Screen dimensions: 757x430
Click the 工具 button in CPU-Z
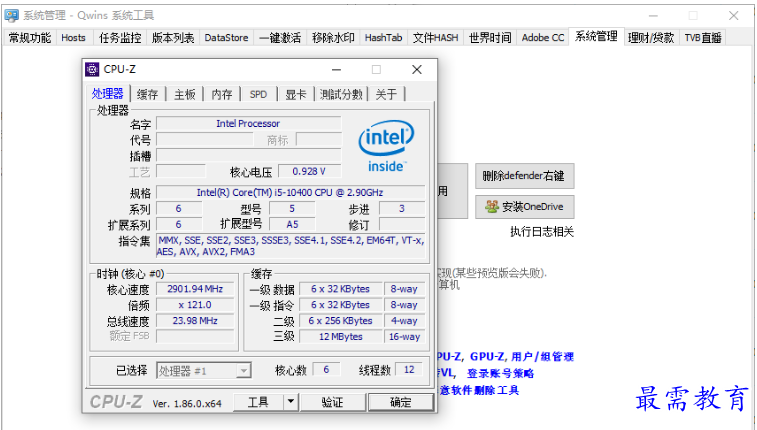pos(258,402)
